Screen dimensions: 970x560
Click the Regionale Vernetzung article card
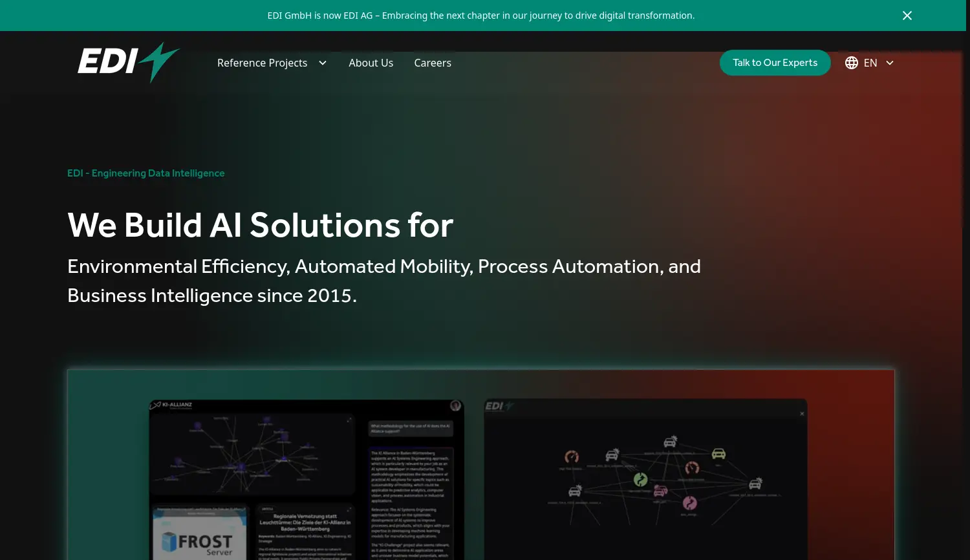[305, 530]
